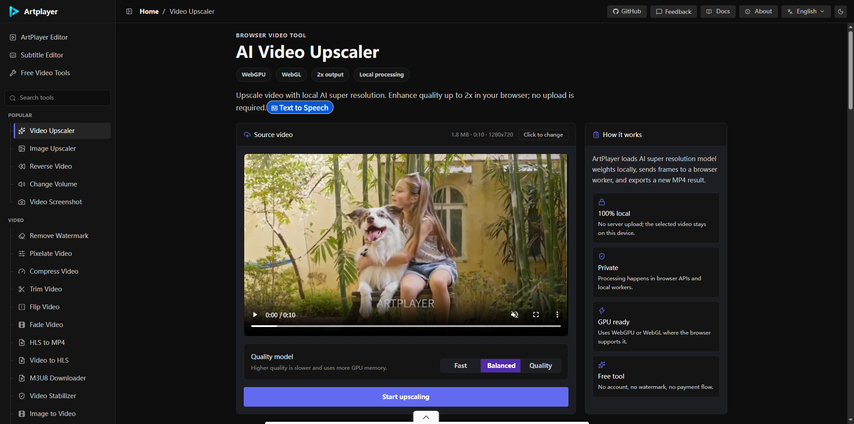Click the Image to Video icon
854x424 pixels.
(x=22, y=414)
